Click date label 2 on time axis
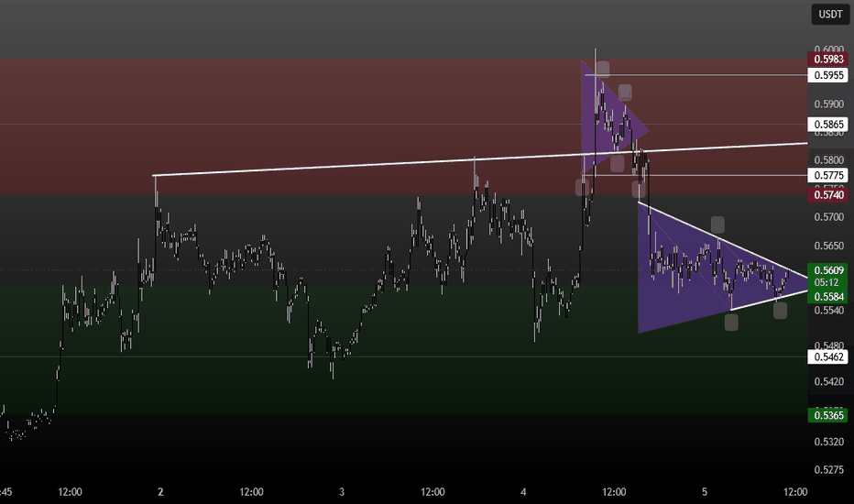Screen dimensions: 854x504 point(160,492)
